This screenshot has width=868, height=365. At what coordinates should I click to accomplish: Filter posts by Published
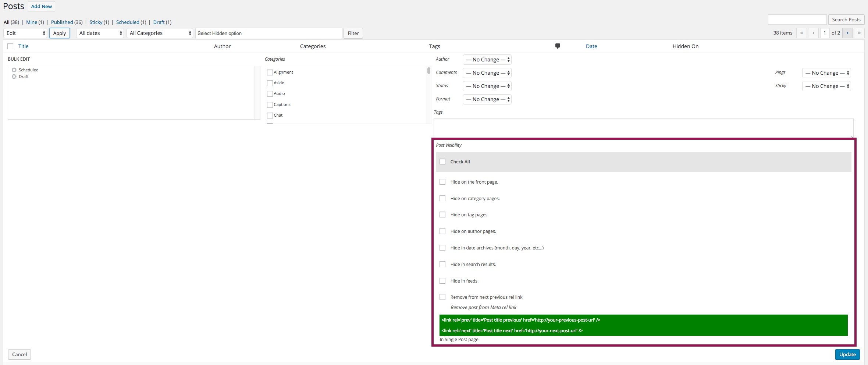(62, 22)
